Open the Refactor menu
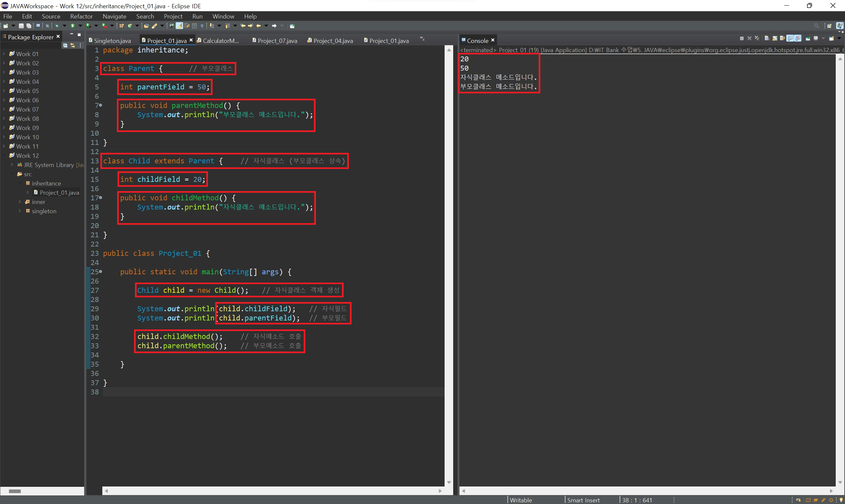Image resolution: width=845 pixels, height=504 pixels. tap(81, 16)
